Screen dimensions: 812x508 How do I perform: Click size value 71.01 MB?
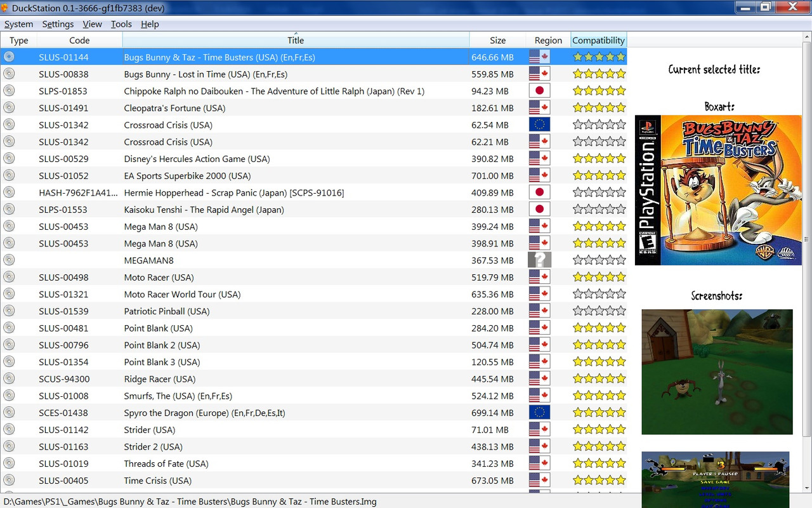(x=490, y=429)
